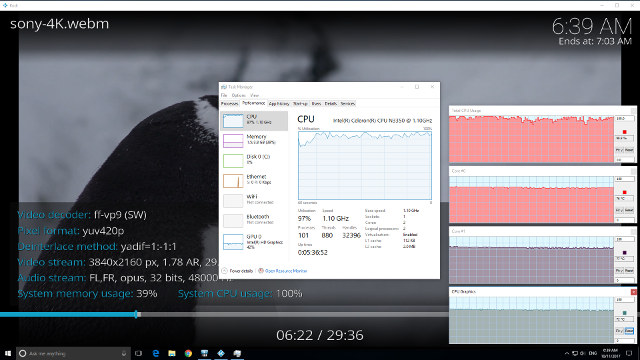Open the Options menu in Task Manager
Viewport: 640px width, 360px height.
238,96
